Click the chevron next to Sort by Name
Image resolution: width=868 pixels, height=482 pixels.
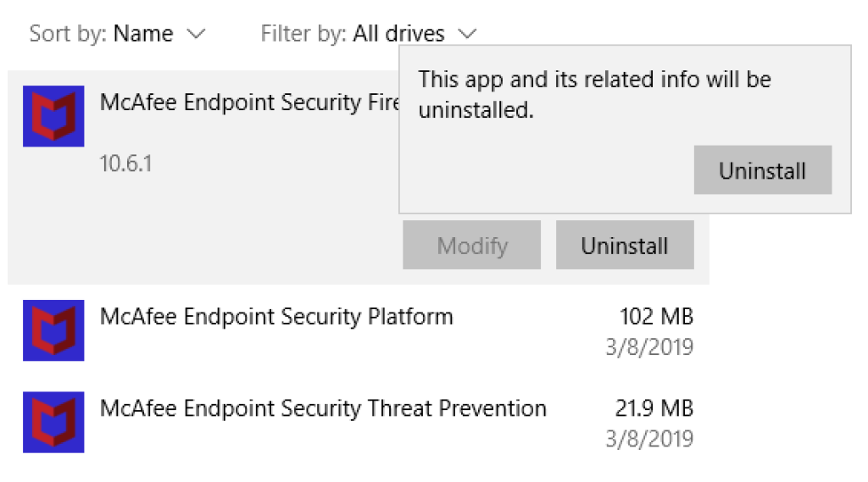[196, 35]
